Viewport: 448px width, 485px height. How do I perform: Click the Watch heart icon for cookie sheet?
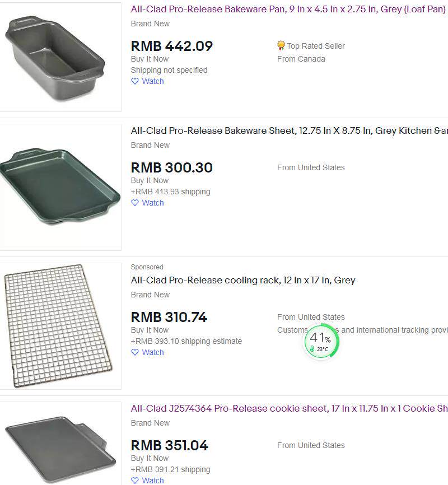coord(134,481)
